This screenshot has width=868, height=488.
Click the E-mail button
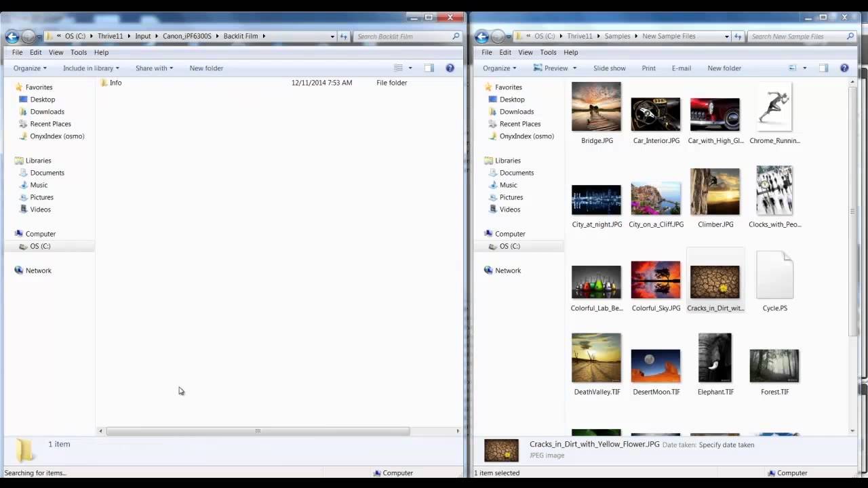click(682, 68)
